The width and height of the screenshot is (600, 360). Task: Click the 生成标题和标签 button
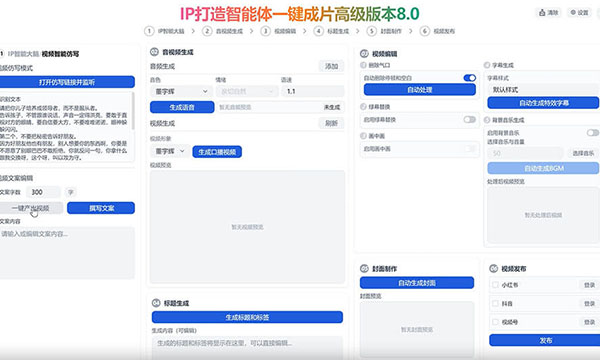point(247,317)
